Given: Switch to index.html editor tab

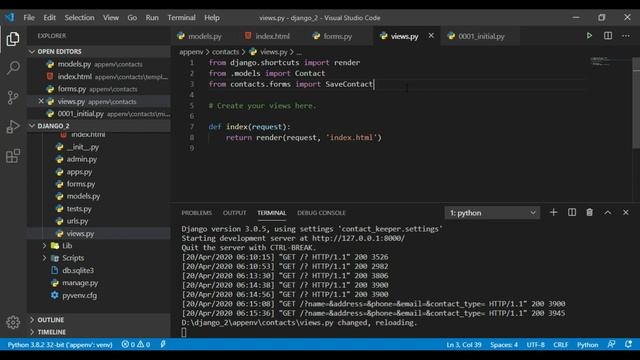Looking at the screenshot, I should (x=270, y=36).
